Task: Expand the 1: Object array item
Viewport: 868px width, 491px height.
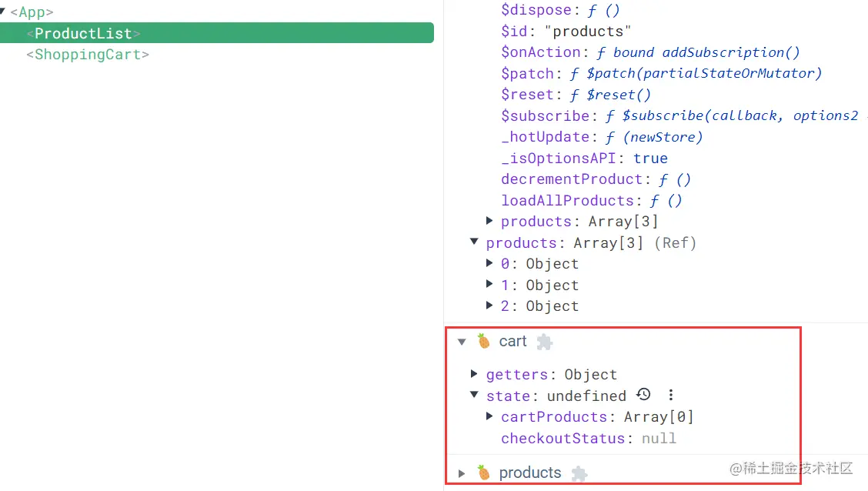Action: (490, 285)
